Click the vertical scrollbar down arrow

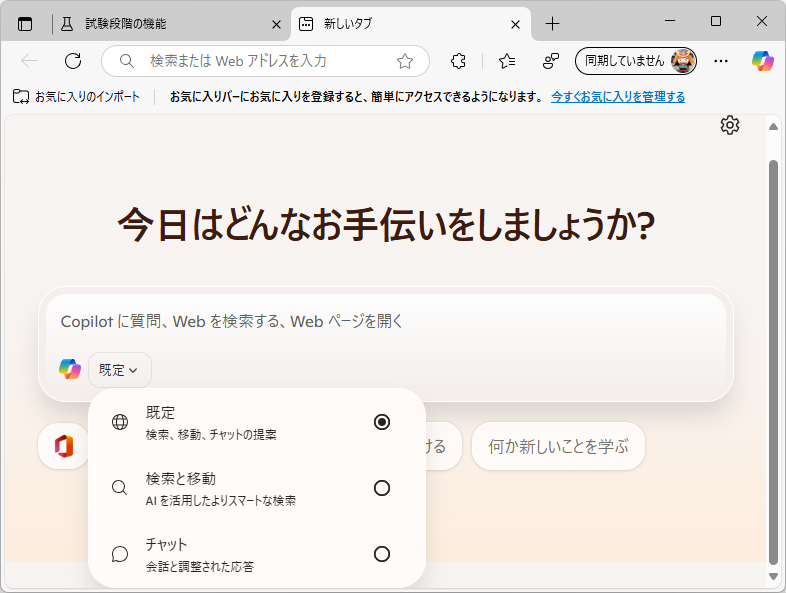772,577
